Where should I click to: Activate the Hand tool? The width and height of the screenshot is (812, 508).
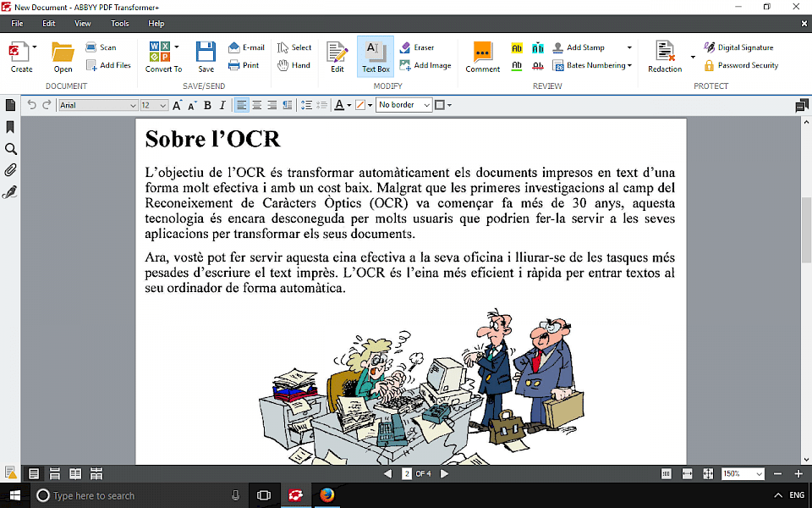coord(294,65)
